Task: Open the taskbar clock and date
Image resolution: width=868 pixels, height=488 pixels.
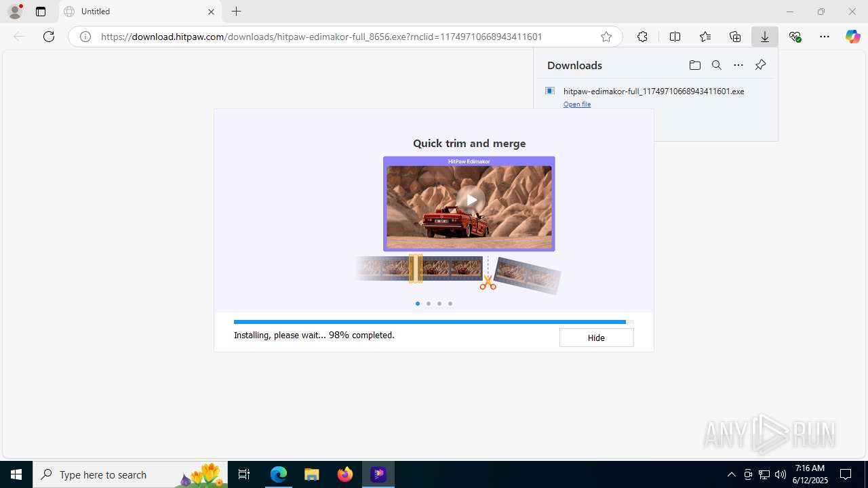Action: [x=810, y=474]
